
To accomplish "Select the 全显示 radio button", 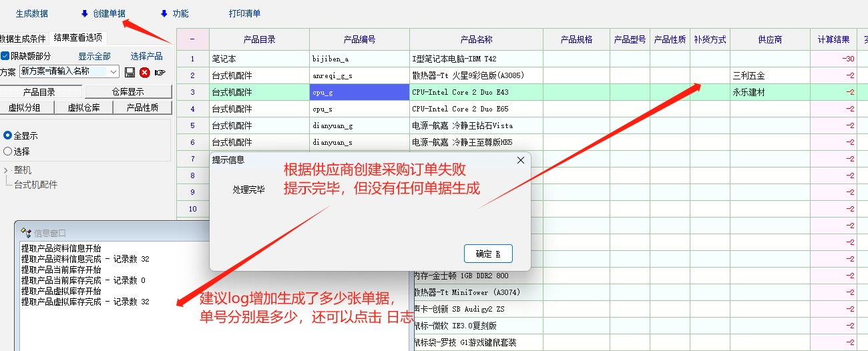I will click(8, 135).
